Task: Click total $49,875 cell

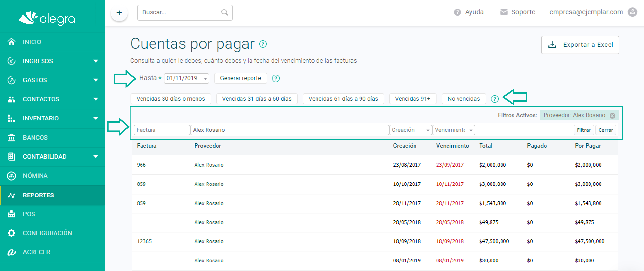Action: pos(488,222)
